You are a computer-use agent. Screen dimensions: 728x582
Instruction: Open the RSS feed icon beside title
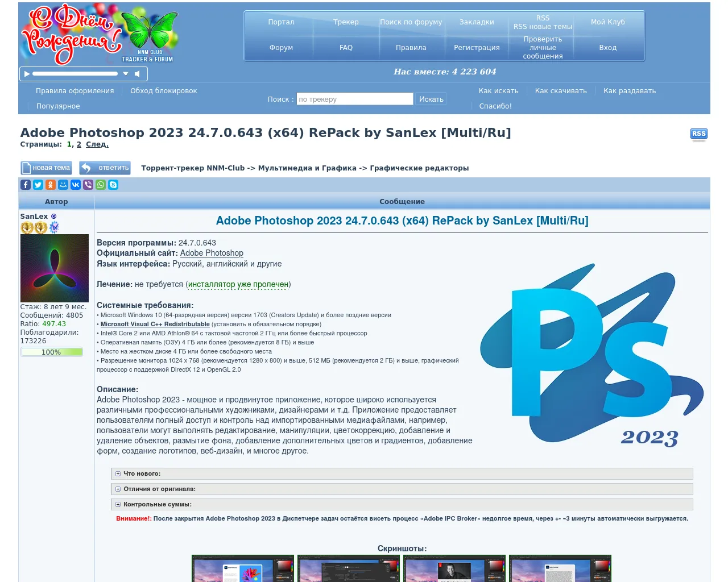(698, 134)
